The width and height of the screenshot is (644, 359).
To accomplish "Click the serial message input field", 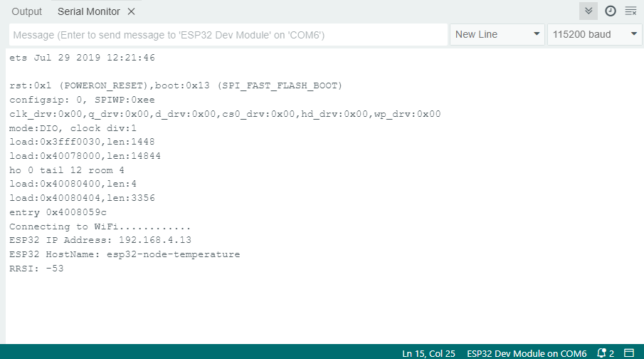I will pyautogui.click(x=228, y=35).
